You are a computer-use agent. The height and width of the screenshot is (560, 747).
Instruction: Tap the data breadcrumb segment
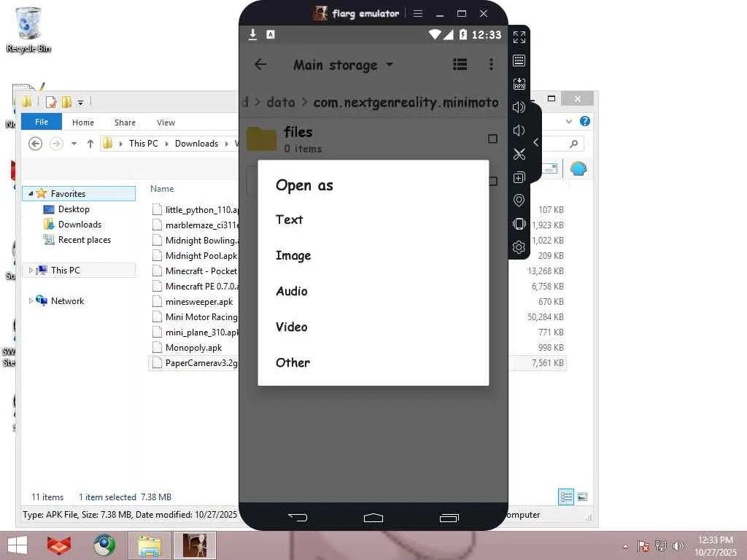tap(281, 102)
